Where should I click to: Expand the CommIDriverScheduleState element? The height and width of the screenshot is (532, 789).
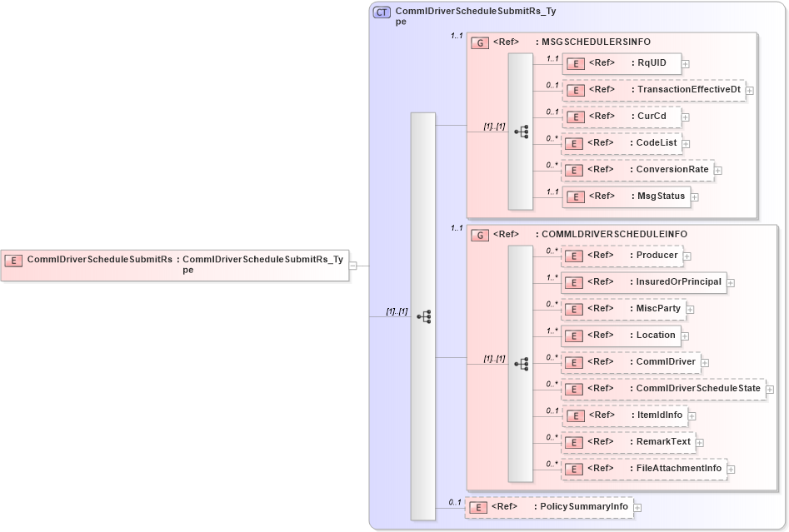[x=767, y=389]
